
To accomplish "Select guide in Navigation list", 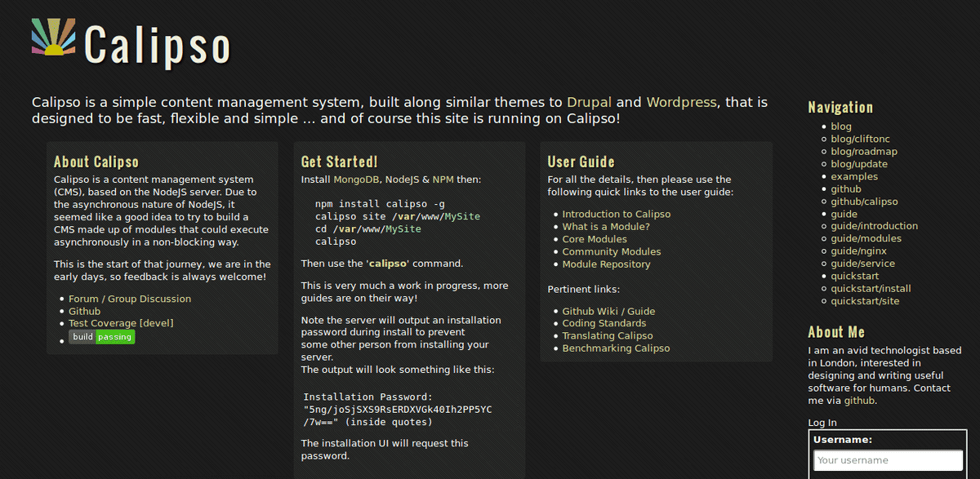I will 844,214.
